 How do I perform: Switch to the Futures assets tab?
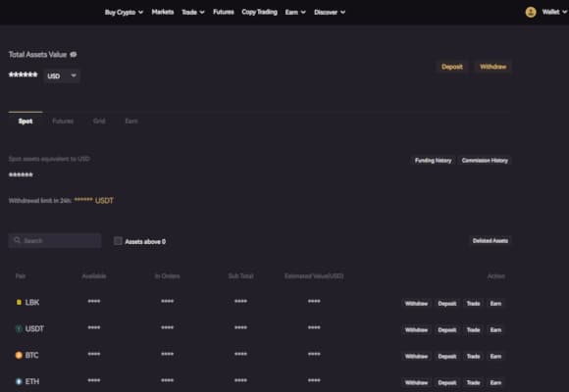coord(63,122)
